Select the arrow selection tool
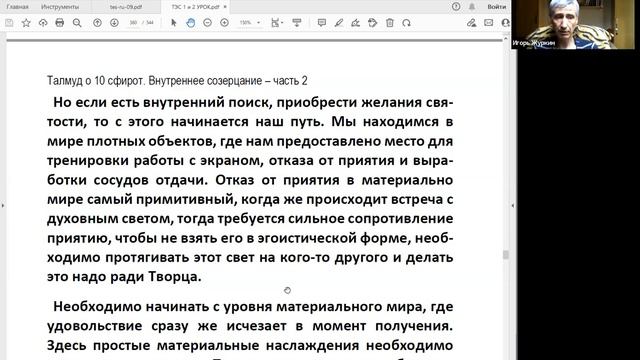 click(173, 23)
